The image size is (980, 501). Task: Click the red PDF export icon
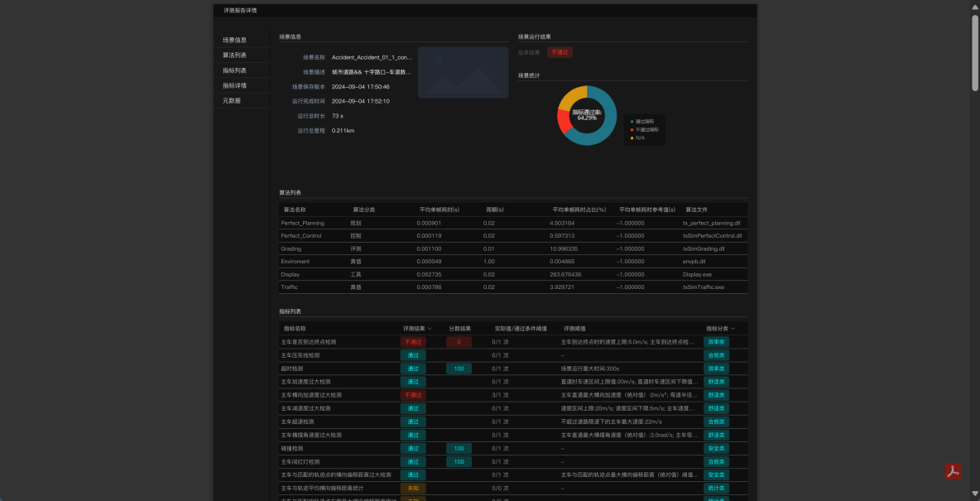(953, 471)
